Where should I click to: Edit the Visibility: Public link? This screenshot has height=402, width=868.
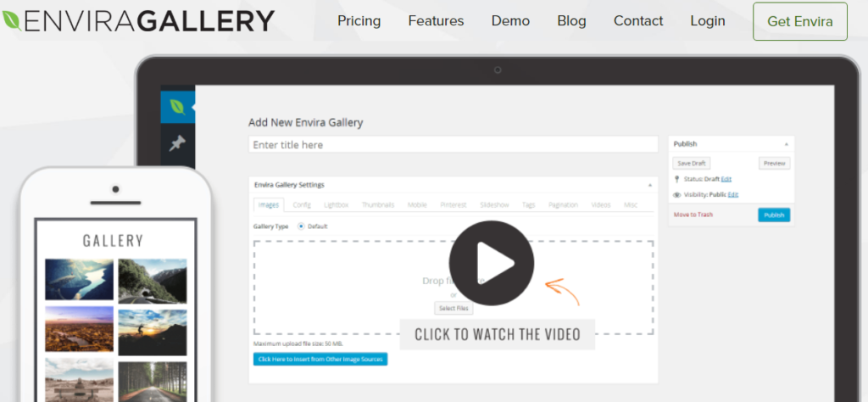coord(733,195)
